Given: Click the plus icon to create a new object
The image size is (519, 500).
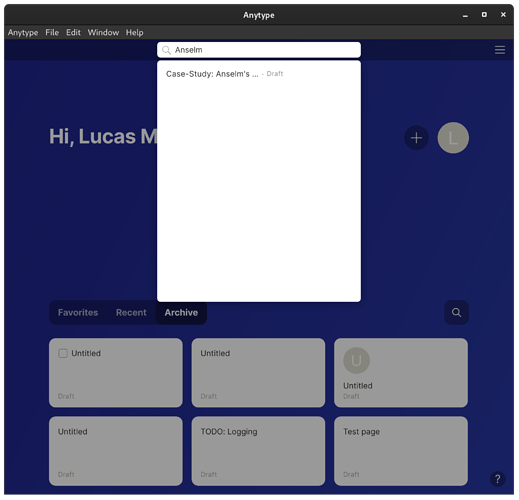Looking at the screenshot, I should click(x=416, y=138).
